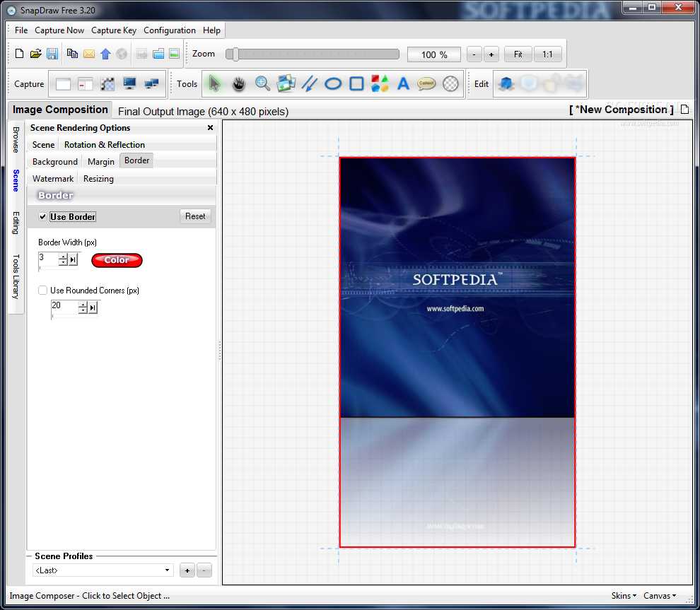Open the Canvas dropdown menu
This screenshot has height=610, width=700.
point(660,596)
